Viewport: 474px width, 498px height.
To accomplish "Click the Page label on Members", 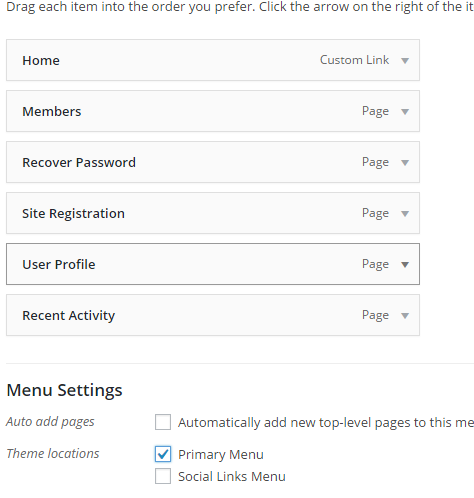I will pyautogui.click(x=375, y=111).
